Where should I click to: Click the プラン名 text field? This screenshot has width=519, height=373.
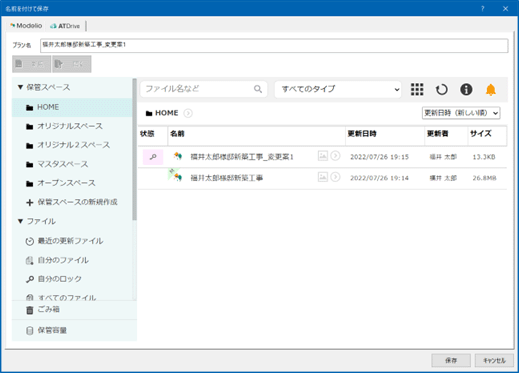click(x=274, y=46)
